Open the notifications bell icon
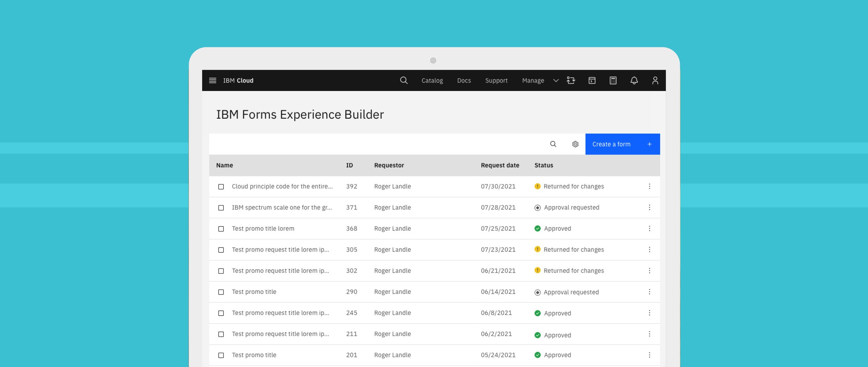Viewport: 868px width, 367px height. [634, 81]
